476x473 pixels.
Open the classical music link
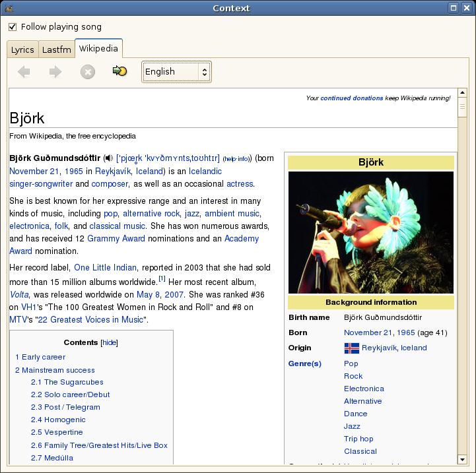click(117, 226)
